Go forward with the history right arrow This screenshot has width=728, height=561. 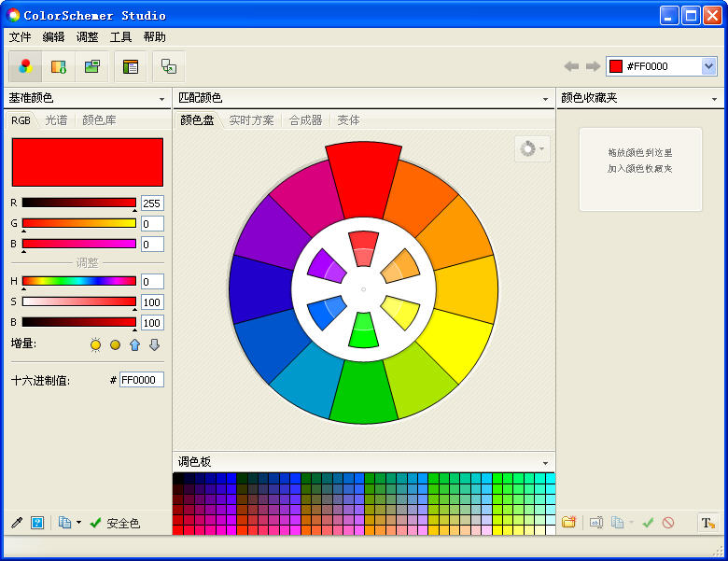pos(593,66)
